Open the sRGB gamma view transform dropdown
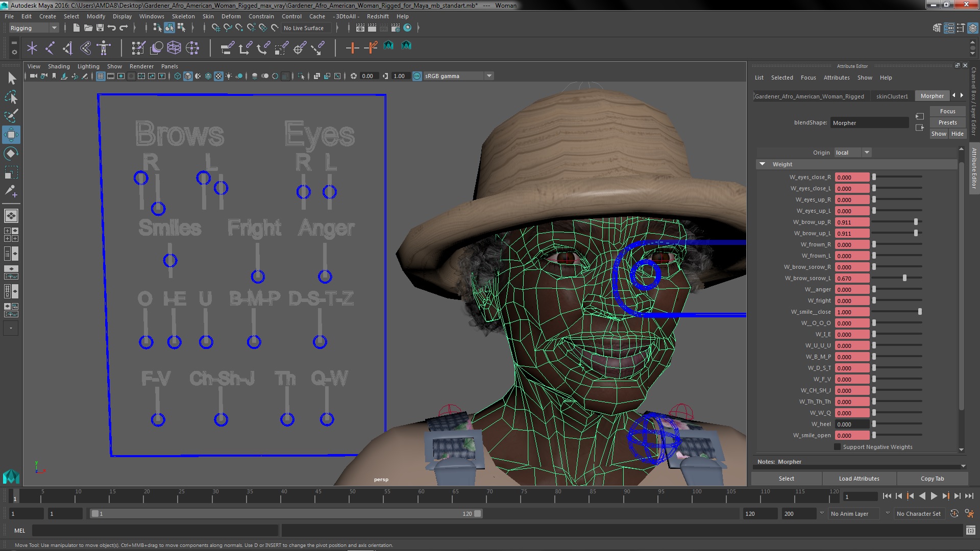 pos(458,77)
